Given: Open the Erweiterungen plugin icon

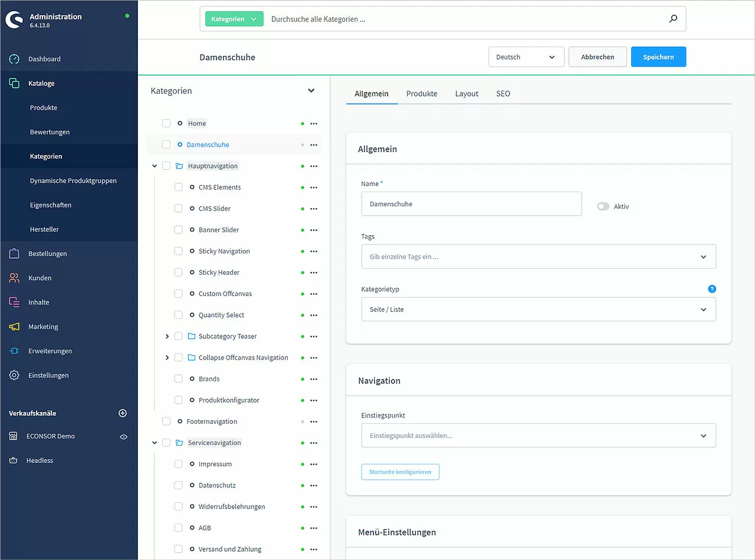Looking at the screenshot, I should (x=14, y=351).
